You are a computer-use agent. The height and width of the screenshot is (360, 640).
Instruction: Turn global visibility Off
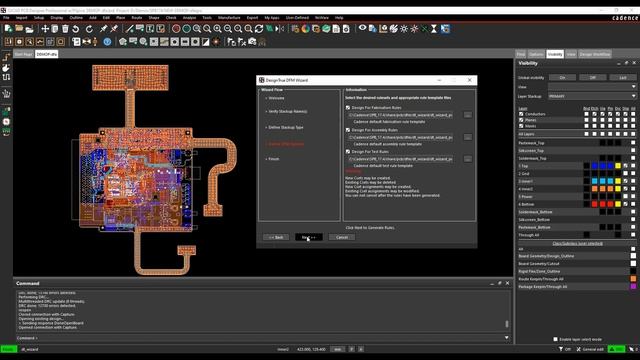(593, 78)
